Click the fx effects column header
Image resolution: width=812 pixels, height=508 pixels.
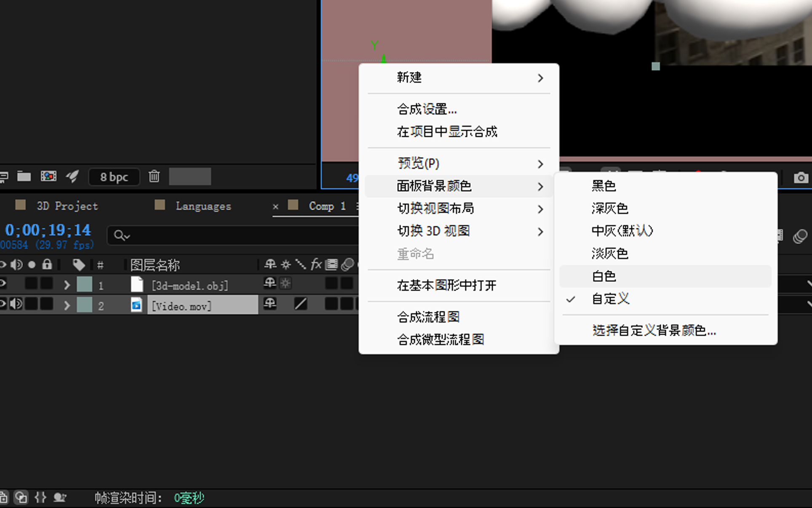tap(316, 264)
